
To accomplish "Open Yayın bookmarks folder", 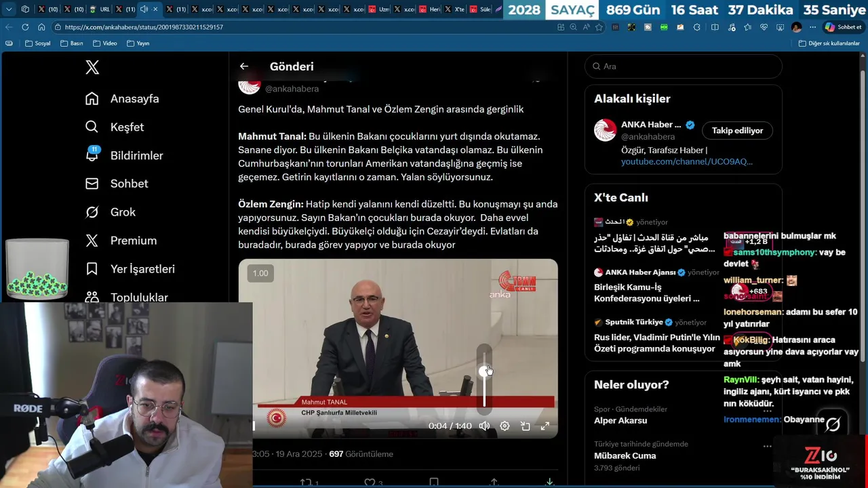I will [x=138, y=43].
